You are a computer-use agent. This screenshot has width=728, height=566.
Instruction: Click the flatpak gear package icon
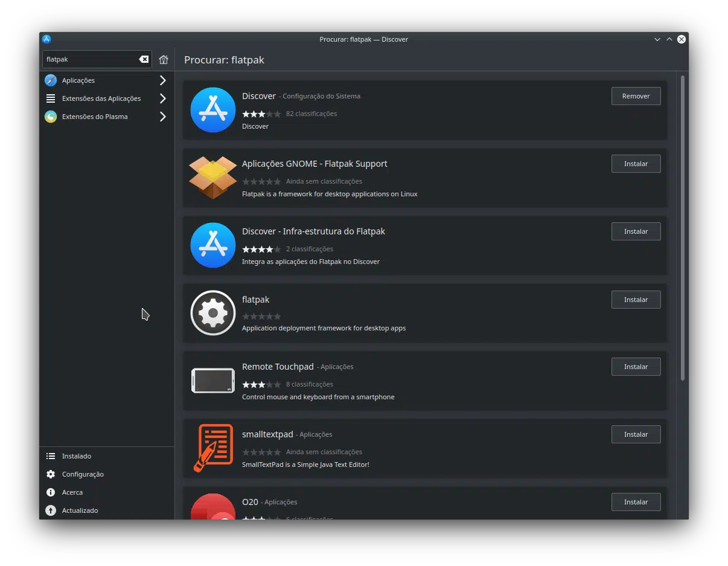[x=212, y=313]
